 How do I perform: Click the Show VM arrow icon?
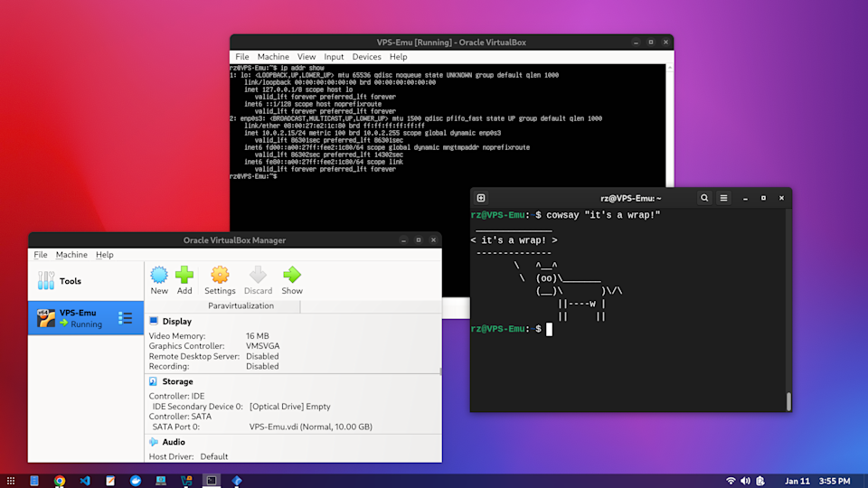click(x=292, y=279)
